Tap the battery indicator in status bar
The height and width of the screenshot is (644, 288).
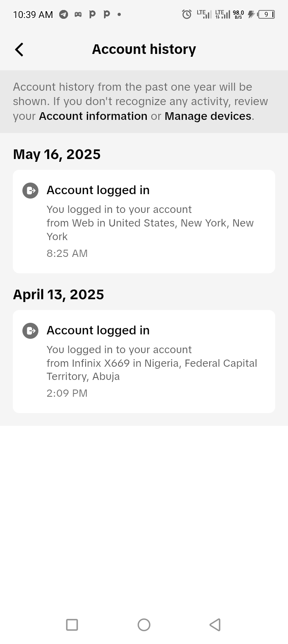tap(266, 15)
